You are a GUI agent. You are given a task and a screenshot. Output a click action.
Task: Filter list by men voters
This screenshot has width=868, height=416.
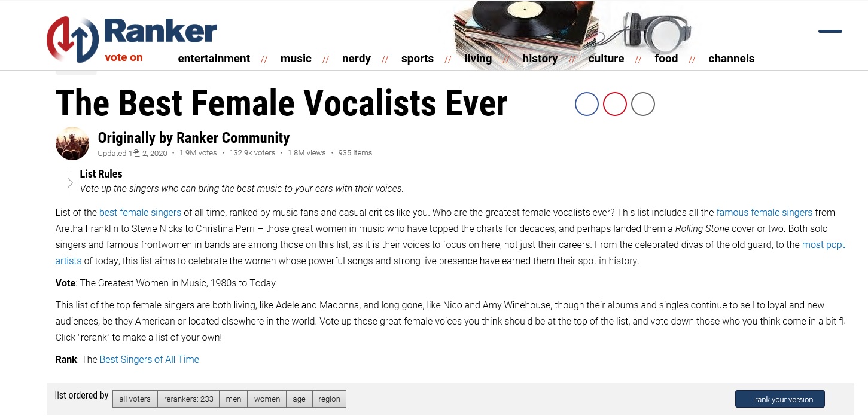click(x=233, y=399)
